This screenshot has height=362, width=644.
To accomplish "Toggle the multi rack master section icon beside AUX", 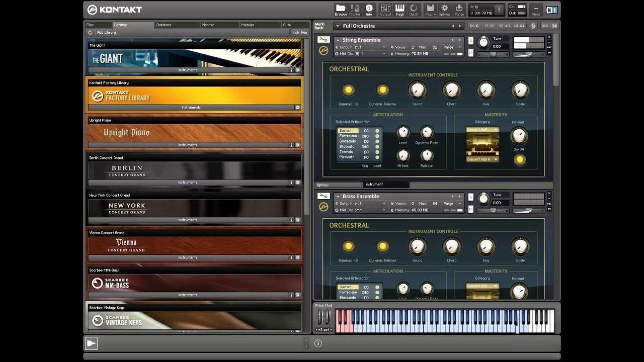I will coord(534,26).
